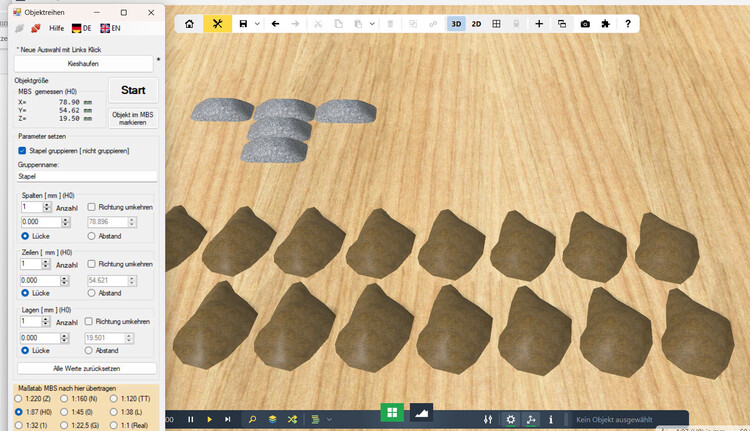Screen dimensions: 750x431
Task: Open the layers icon in the bottom bar
Action: (x=273, y=420)
